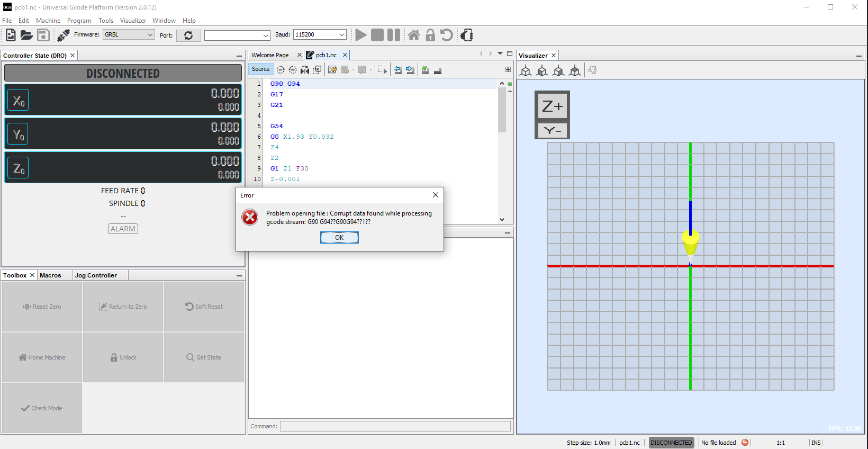
Task: Refresh the serial ports list
Action: tap(188, 35)
